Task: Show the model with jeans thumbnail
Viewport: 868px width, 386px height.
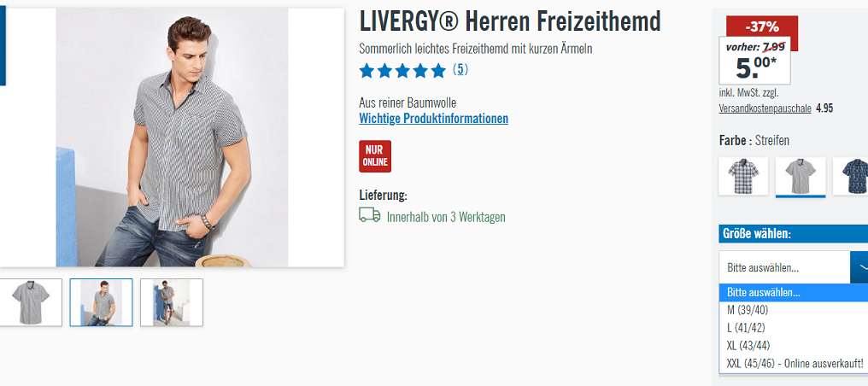Action: [102, 302]
